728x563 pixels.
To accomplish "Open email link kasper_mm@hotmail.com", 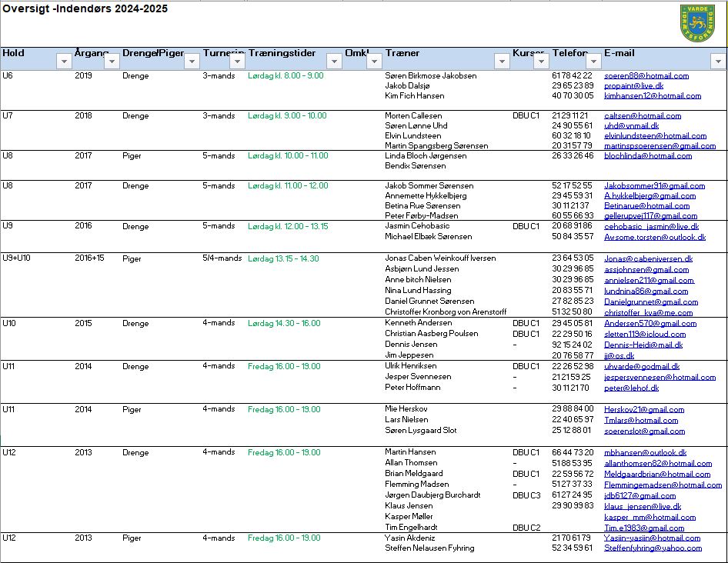I will (650, 517).
